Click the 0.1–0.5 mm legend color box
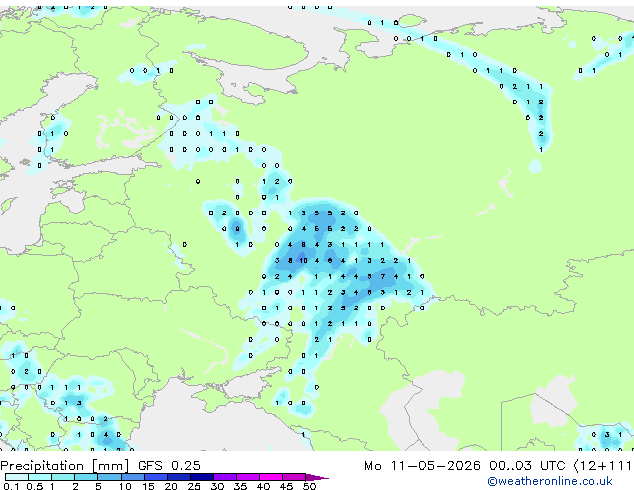 pyautogui.click(x=17, y=477)
